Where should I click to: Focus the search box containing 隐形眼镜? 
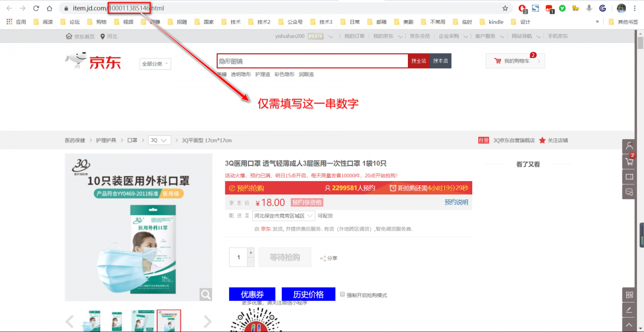(x=312, y=61)
